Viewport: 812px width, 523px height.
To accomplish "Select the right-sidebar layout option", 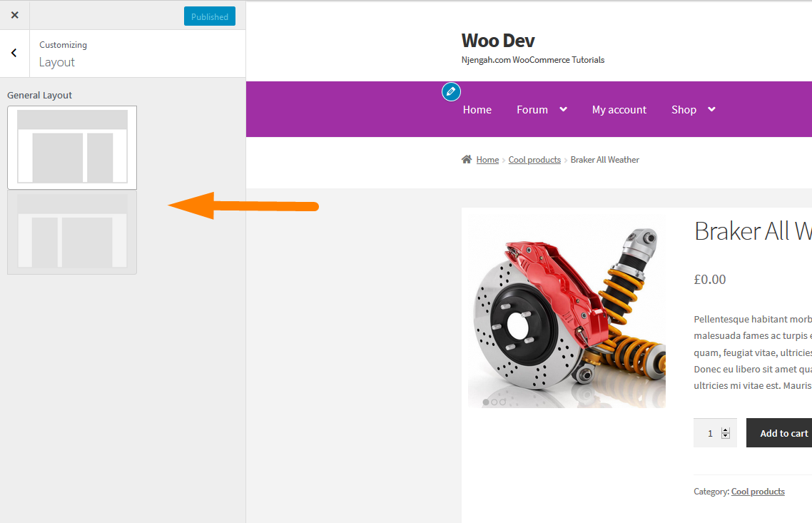I will tap(72, 148).
